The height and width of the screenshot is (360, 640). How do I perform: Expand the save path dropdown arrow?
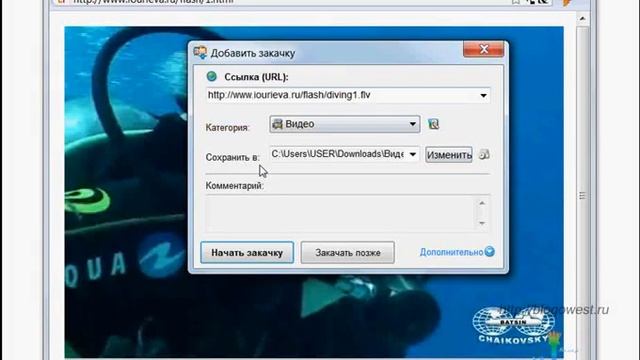pos(413,154)
